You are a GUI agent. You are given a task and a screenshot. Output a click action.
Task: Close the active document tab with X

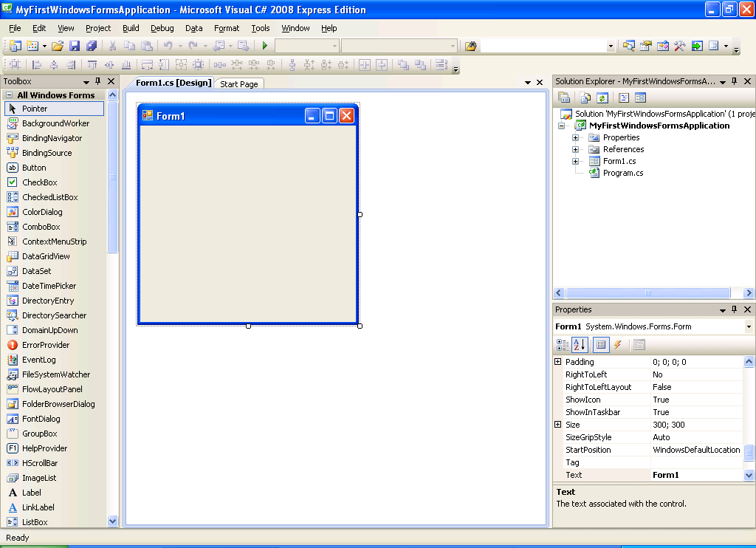point(540,83)
